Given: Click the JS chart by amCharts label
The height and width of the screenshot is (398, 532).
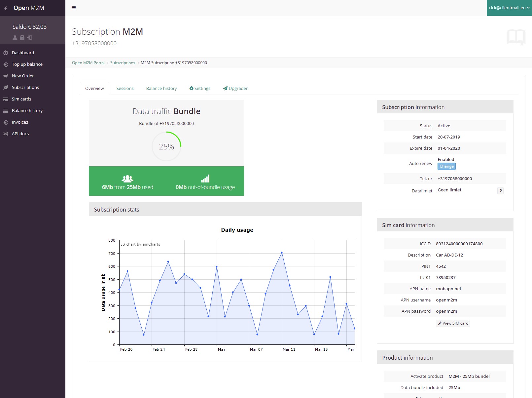Looking at the screenshot, I should [x=140, y=244].
